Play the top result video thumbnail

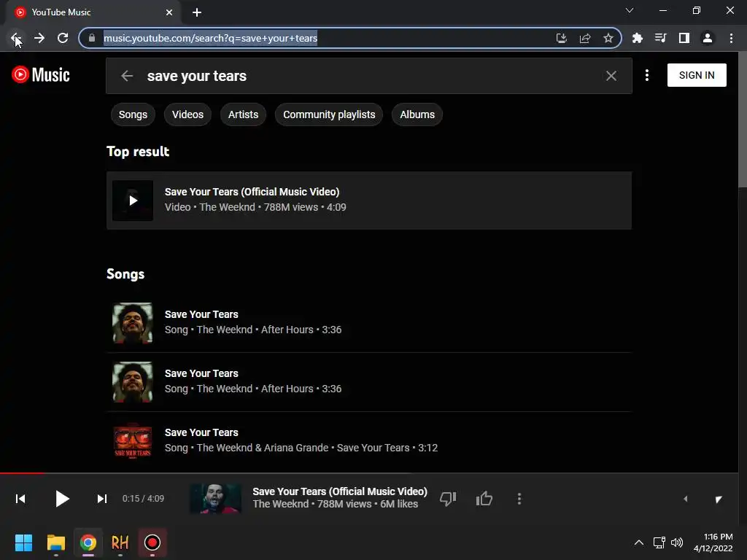(133, 201)
